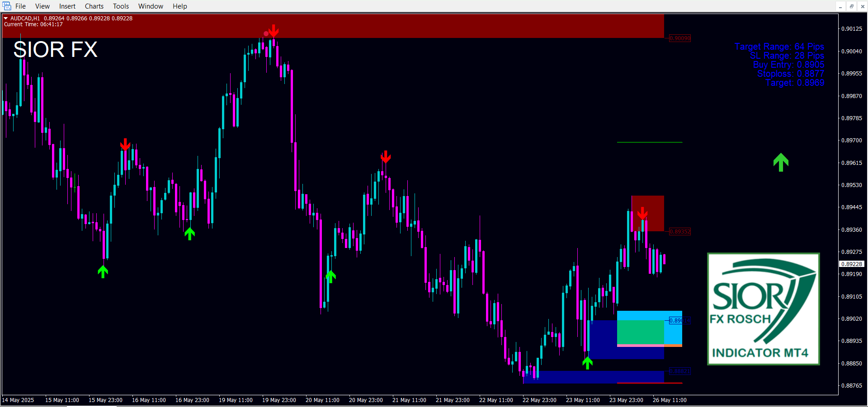Viewport: 868px width, 407px height.
Task: Select the 0.89352 price level label
Action: tap(680, 232)
